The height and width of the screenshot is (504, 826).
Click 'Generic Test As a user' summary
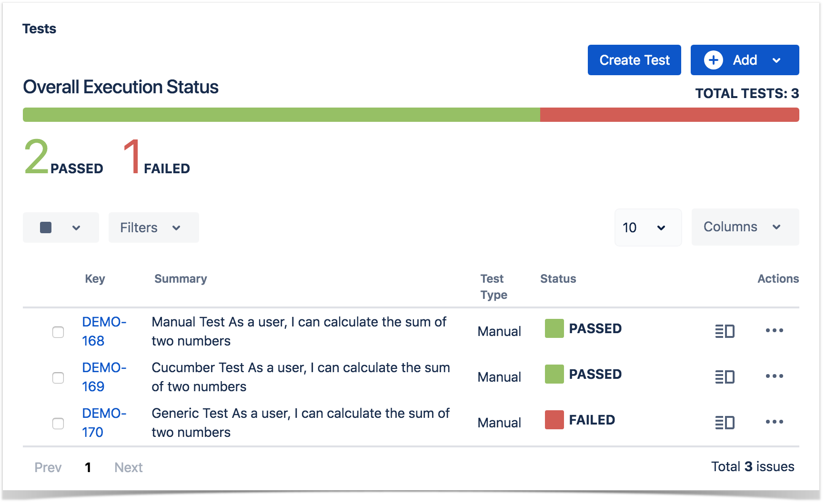coord(300,423)
